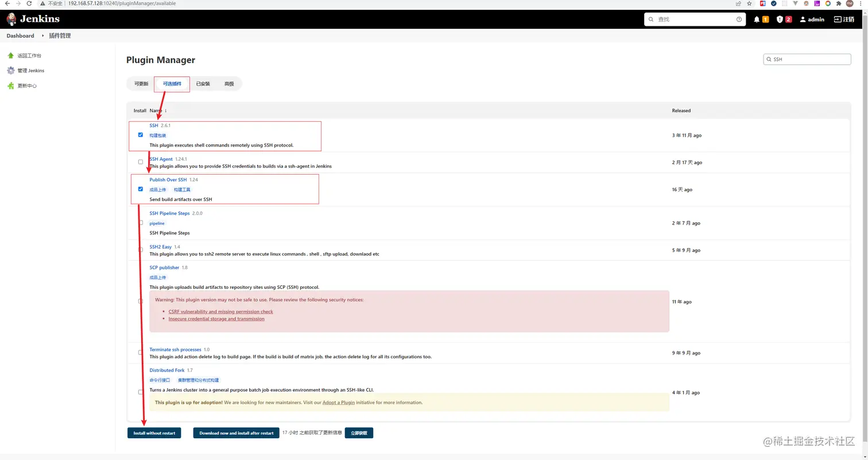Open CSRF vulnerability and missing permission check notice

point(221,312)
